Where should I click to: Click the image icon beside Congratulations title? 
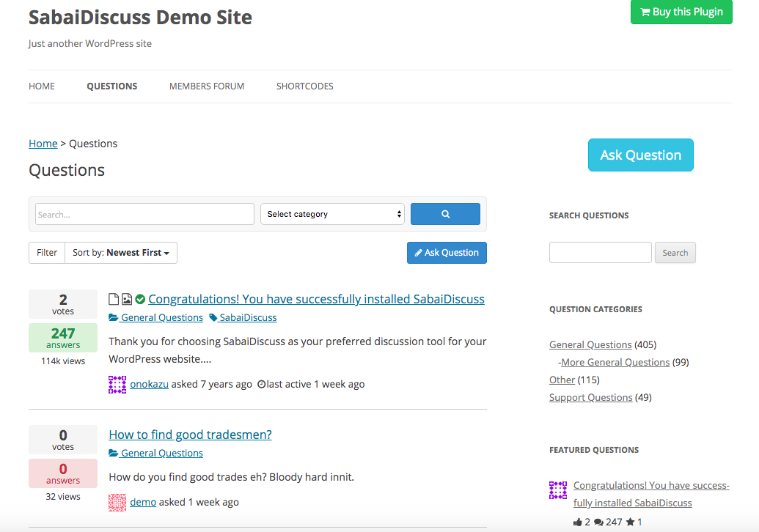point(127,300)
